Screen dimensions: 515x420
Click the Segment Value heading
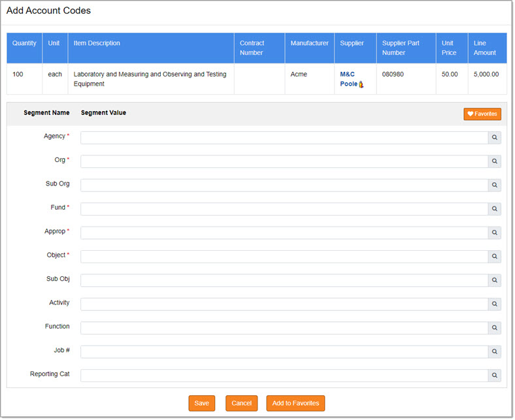tap(103, 113)
